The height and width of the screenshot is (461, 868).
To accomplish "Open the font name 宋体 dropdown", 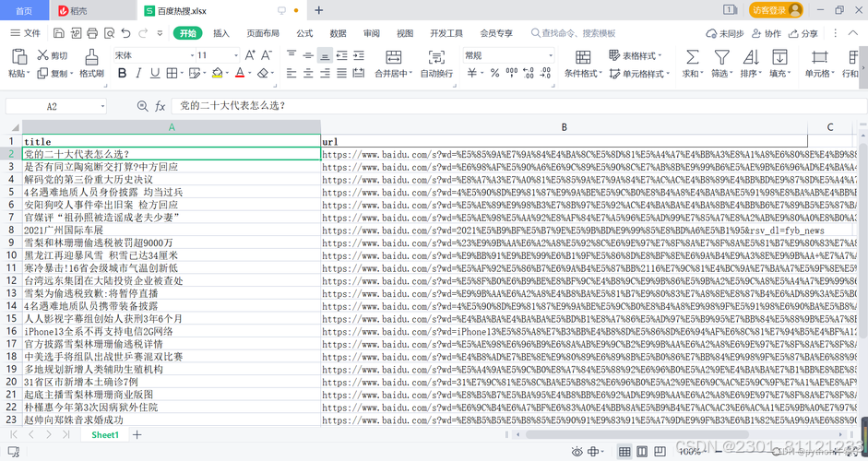I will coord(192,55).
